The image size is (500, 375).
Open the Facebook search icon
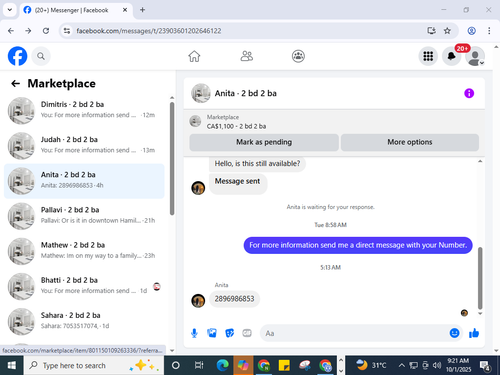[x=41, y=56]
